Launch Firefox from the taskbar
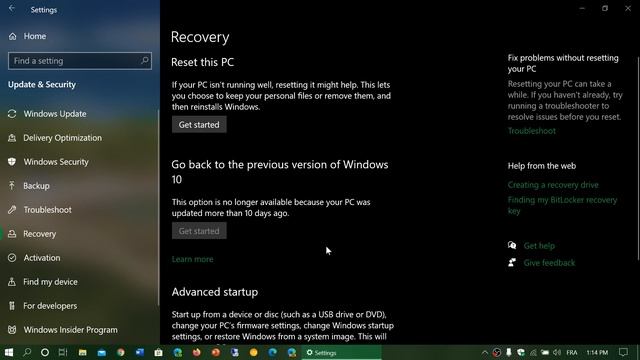640x360 pixels. [x=196, y=352]
